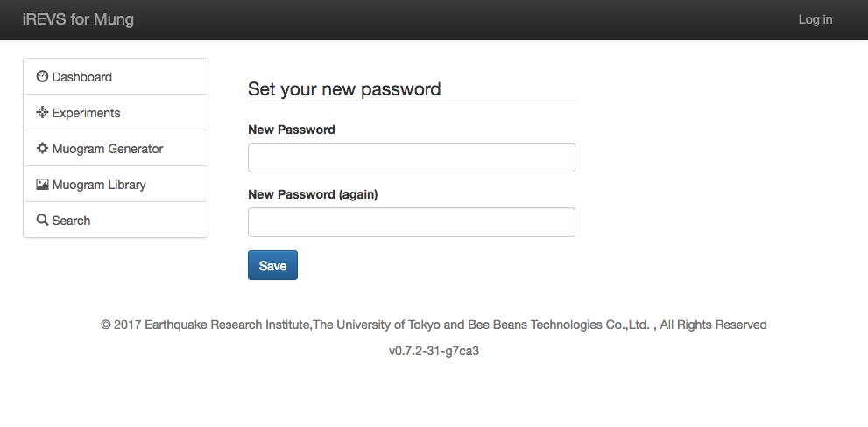Click the copyright footer text
Viewport: 868px width, 427px height.
click(434, 325)
